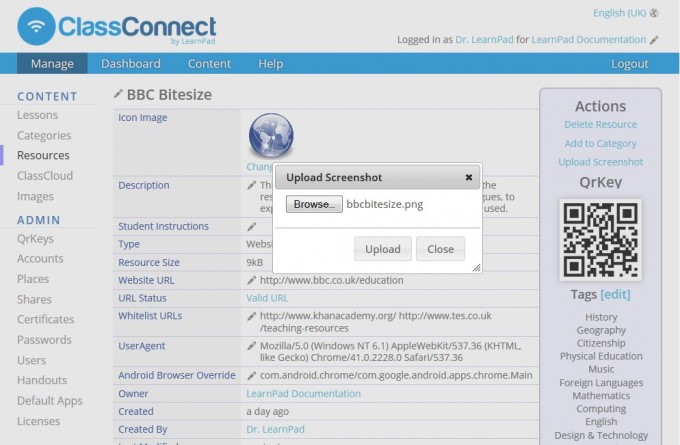The height and width of the screenshot is (445, 680).
Task: Open Images in the sidebar
Action: click(36, 196)
